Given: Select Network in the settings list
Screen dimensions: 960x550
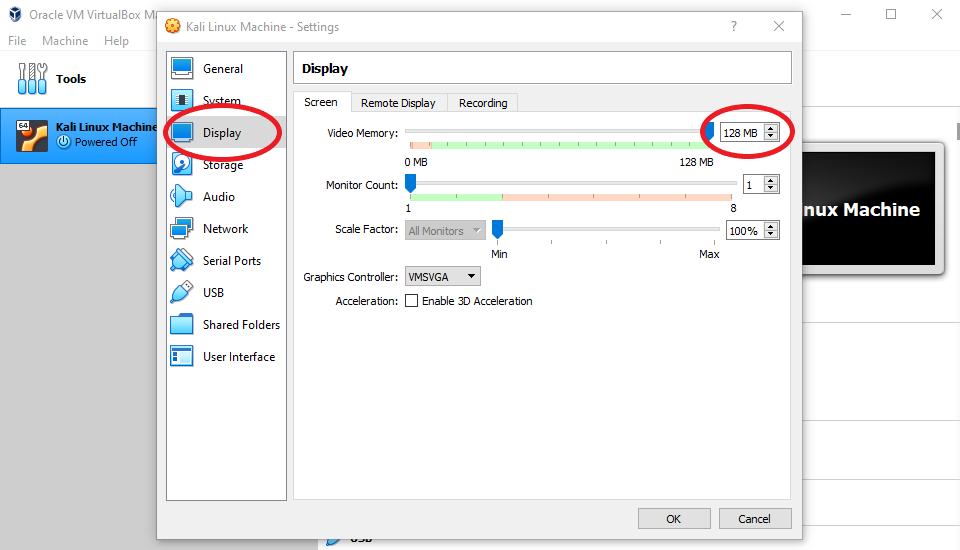Looking at the screenshot, I should (225, 228).
